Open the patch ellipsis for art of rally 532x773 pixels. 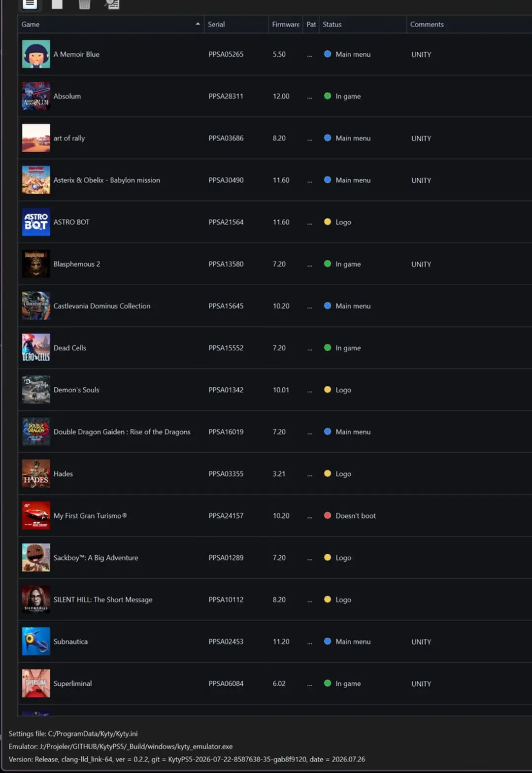[310, 139]
